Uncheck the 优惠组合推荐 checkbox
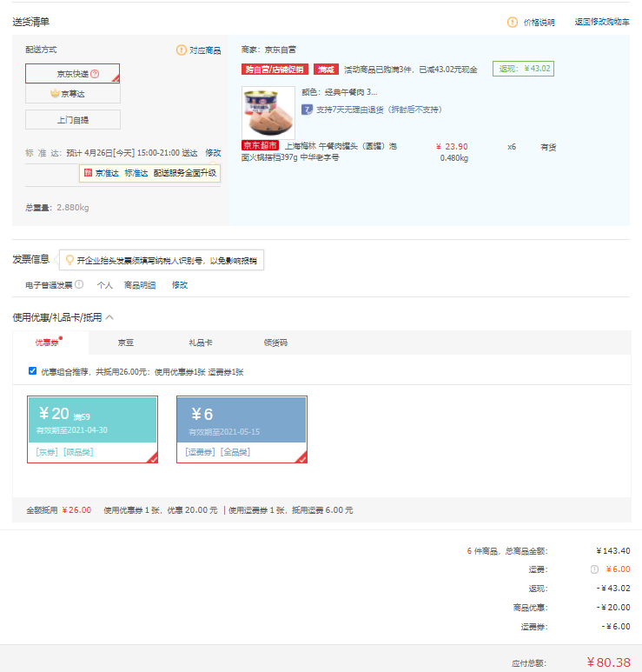The image size is (642, 672). [x=32, y=370]
